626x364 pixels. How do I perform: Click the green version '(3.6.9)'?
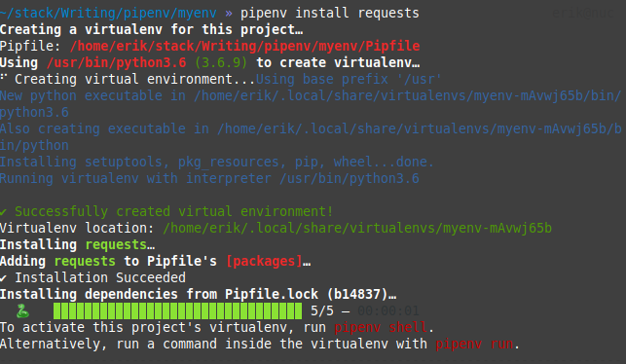(x=221, y=62)
